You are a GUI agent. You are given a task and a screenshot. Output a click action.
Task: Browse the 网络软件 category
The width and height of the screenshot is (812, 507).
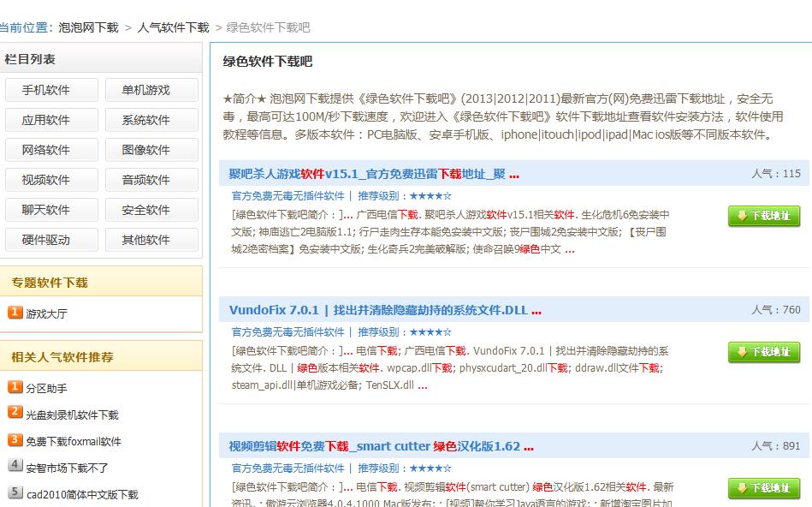pyautogui.click(x=51, y=151)
